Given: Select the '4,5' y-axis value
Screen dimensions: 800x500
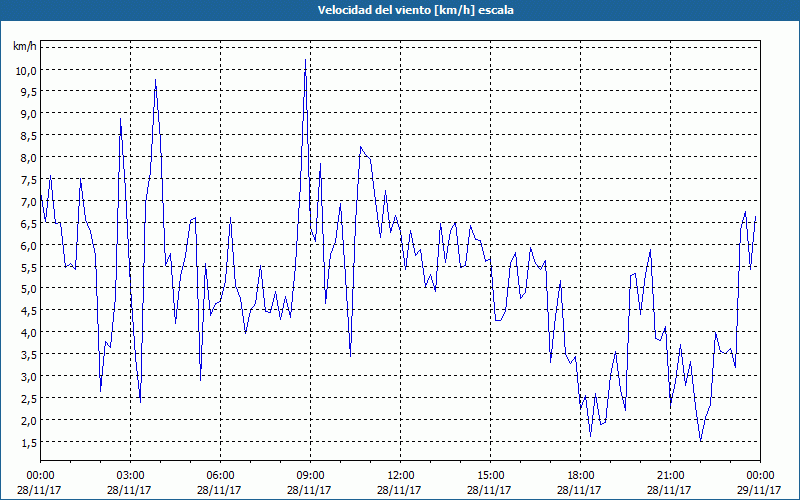Looking at the screenshot, I should pos(28,311).
